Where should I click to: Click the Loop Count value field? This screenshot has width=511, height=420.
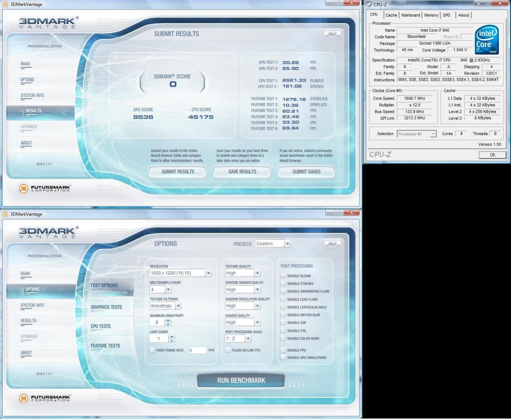point(159,339)
